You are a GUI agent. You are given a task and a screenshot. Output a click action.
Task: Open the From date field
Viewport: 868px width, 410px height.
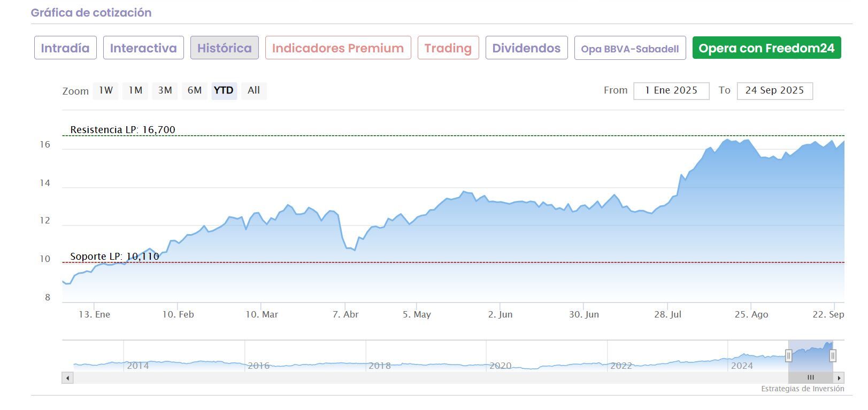tap(671, 91)
